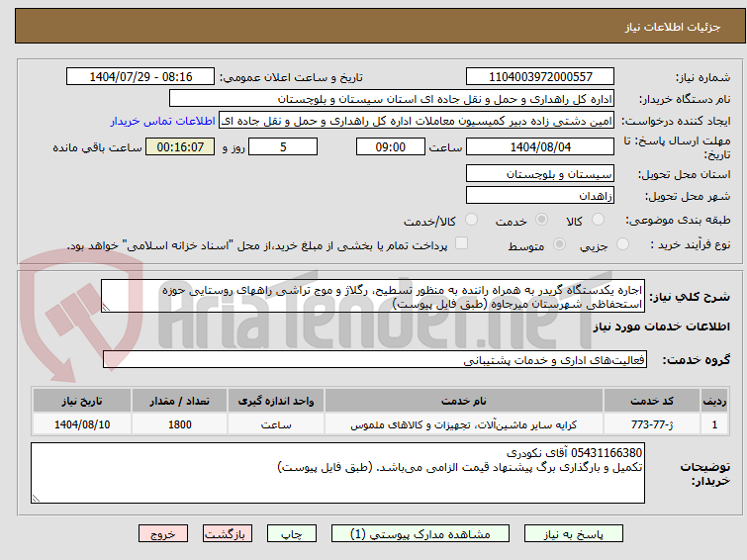Select the کالا/خدمت radio button
The image size is (747, 560).
471,220
